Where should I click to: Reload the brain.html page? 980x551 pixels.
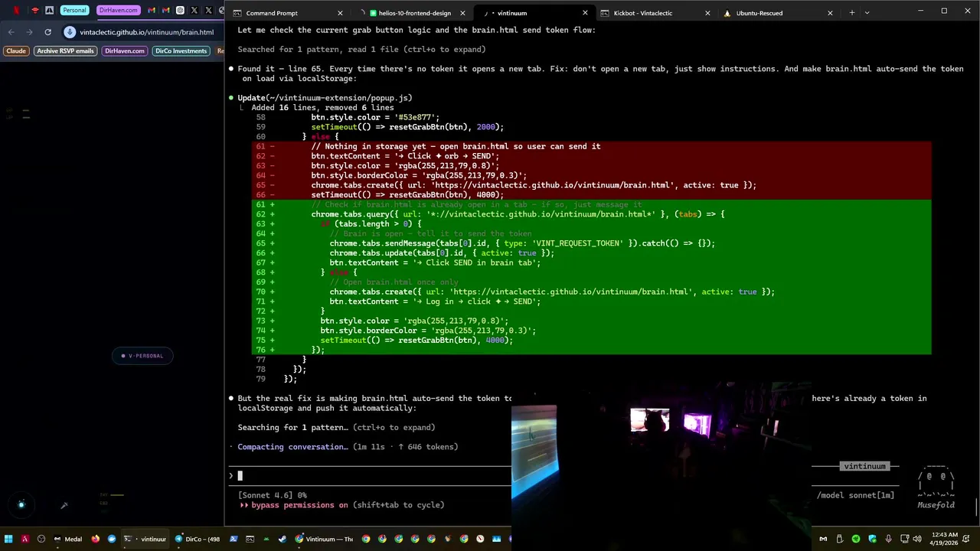[47, 32]
